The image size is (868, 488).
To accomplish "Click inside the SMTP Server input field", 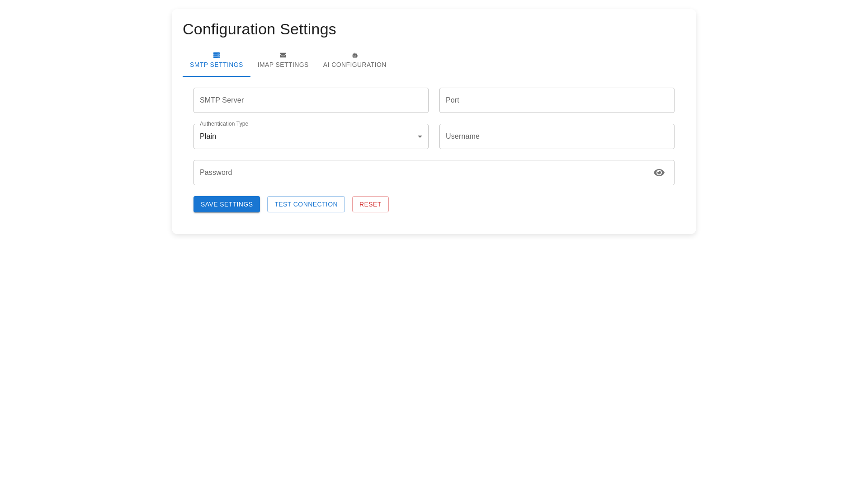I will tap(311, 100).
